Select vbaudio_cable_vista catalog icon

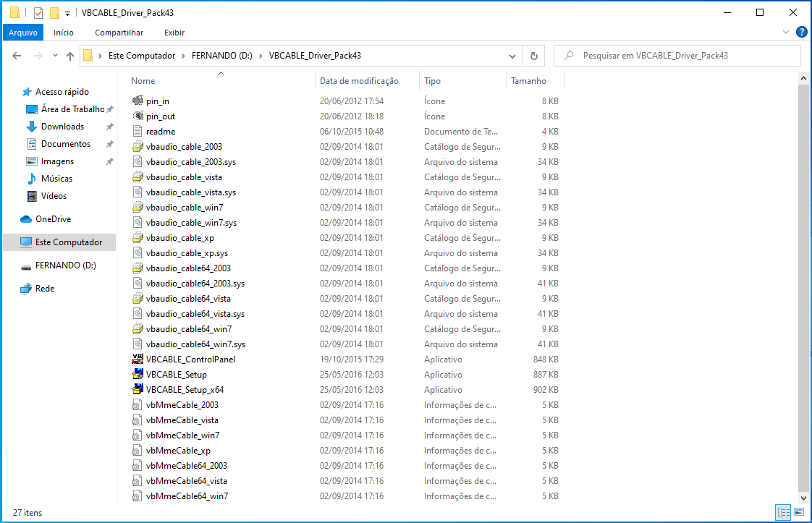138,177
